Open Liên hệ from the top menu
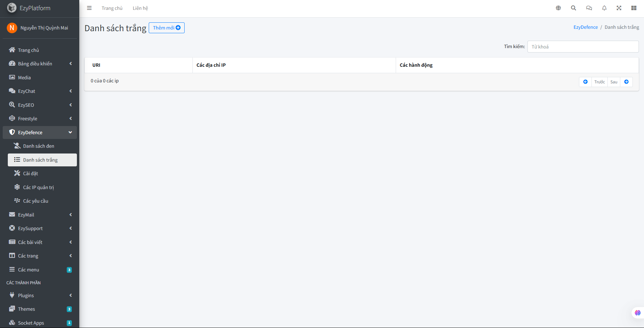The image size is (644, 328). [x=140, y=8]
